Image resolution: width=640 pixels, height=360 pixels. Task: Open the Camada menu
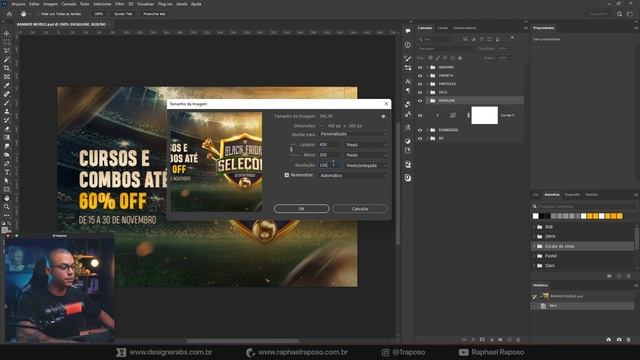[69, 4]
